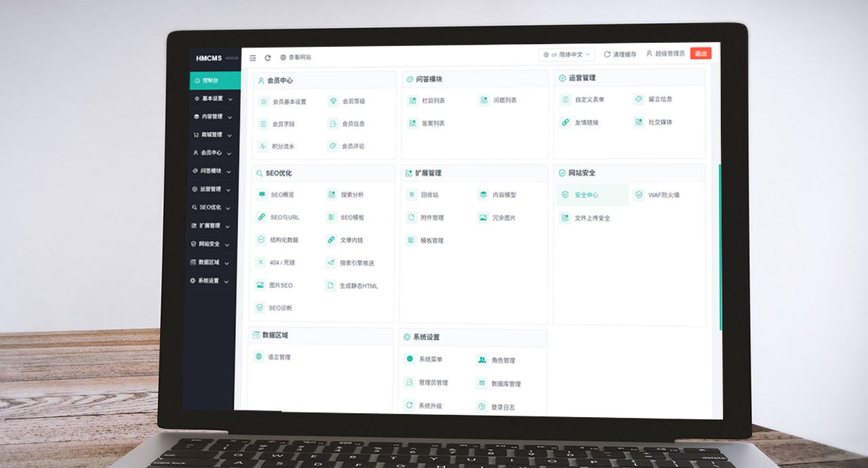868x468 pixels.
Task: Click the 404 / 死链 cross icon
Action: (x=260, y=262)
